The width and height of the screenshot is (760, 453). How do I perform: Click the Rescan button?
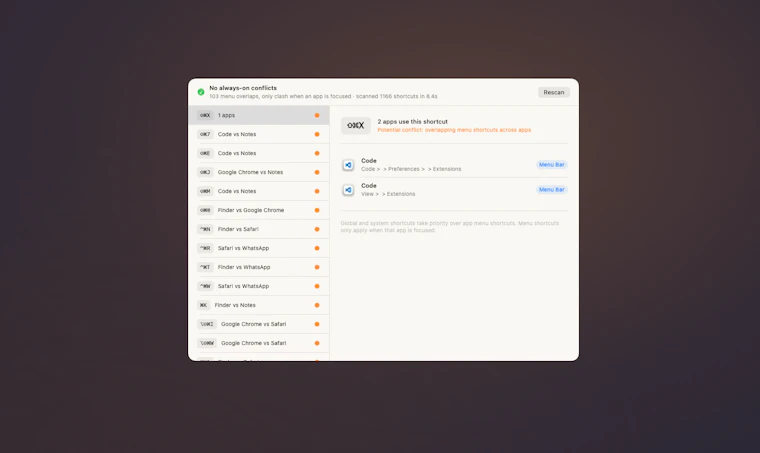[554, 92]
